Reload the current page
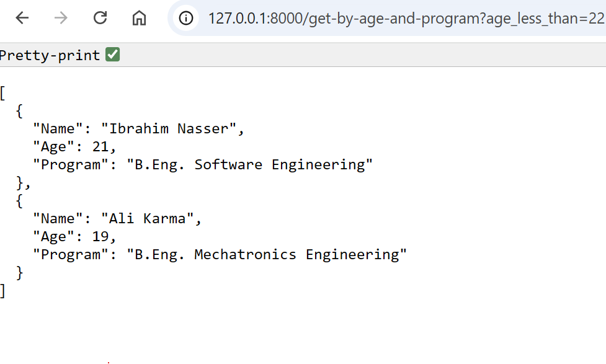 click(x=100, y=18)
